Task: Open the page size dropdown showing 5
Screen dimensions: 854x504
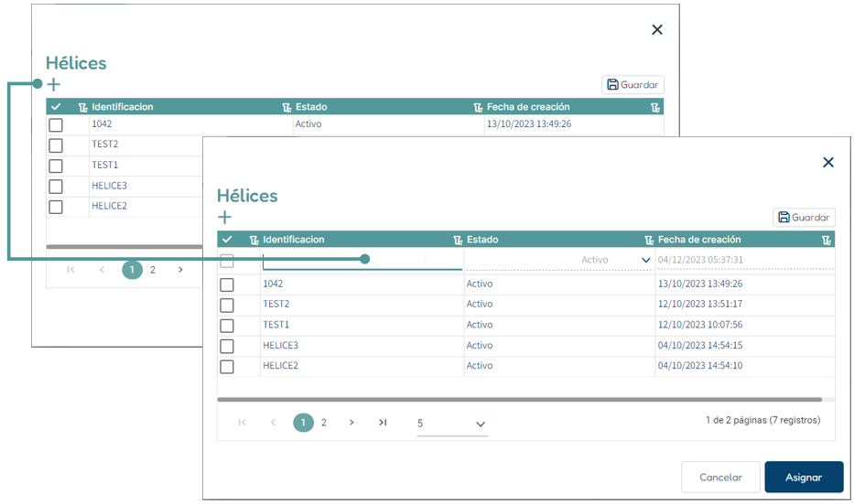Action: click(x=452, y=424)
